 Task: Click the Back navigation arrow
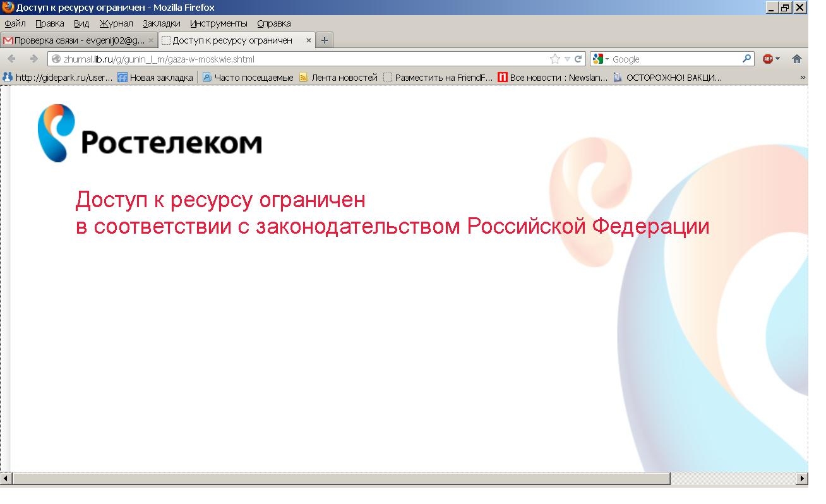pos(12,59)
